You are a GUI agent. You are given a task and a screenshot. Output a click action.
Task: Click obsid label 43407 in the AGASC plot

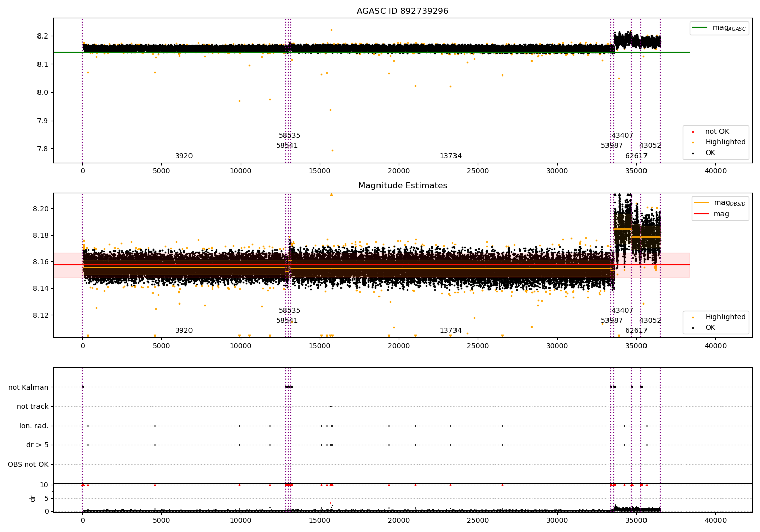[x=622, y=136]
